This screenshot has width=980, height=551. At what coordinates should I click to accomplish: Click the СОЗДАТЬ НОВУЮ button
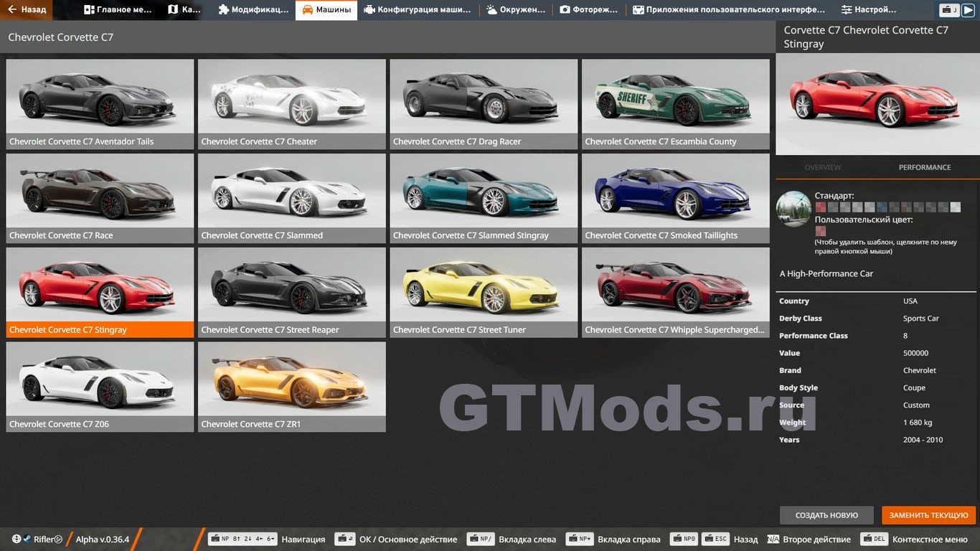coord(826,515)
